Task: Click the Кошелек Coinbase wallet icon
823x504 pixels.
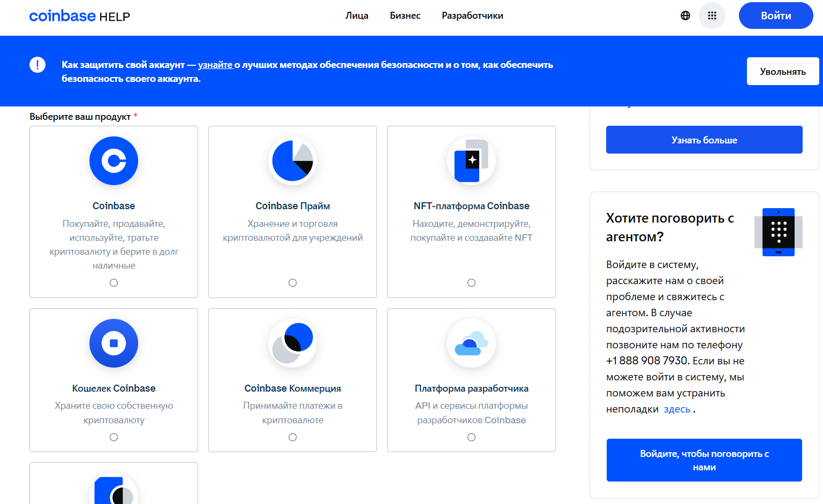Action: coord(114,343)
